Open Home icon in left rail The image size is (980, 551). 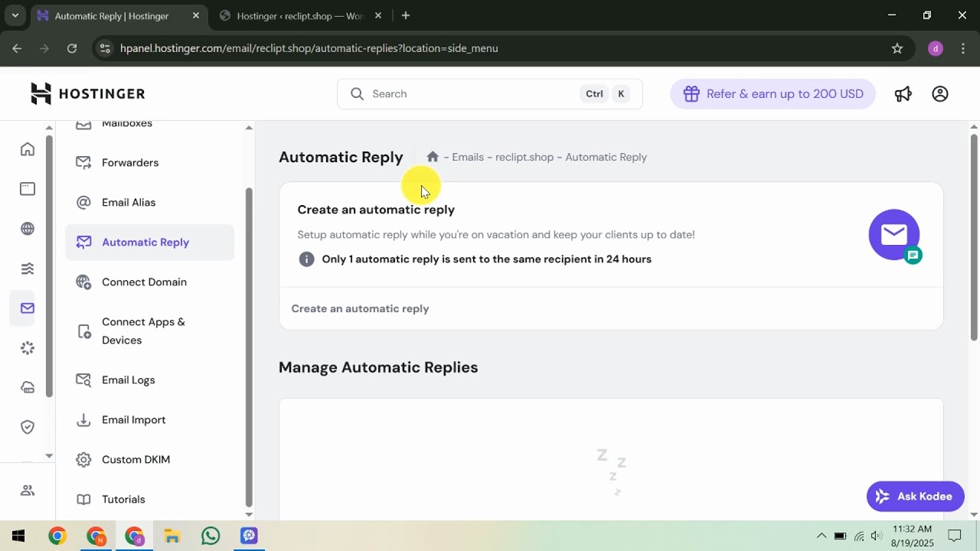tap(28, 149)
